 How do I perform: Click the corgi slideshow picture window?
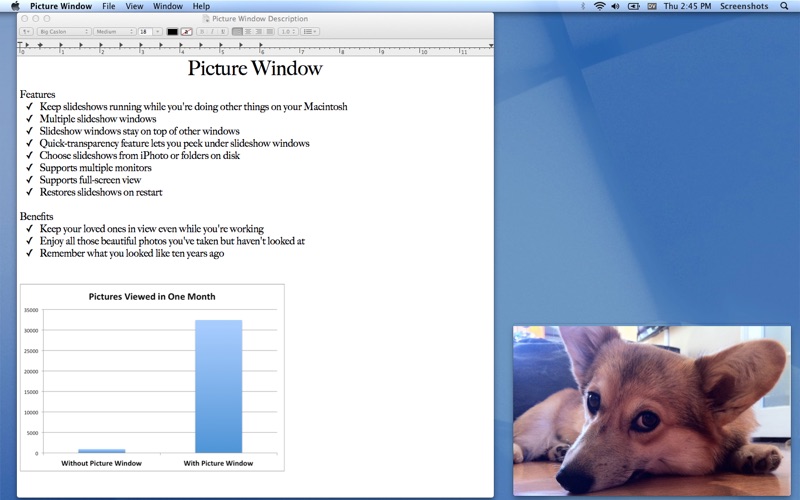point(652,411)
